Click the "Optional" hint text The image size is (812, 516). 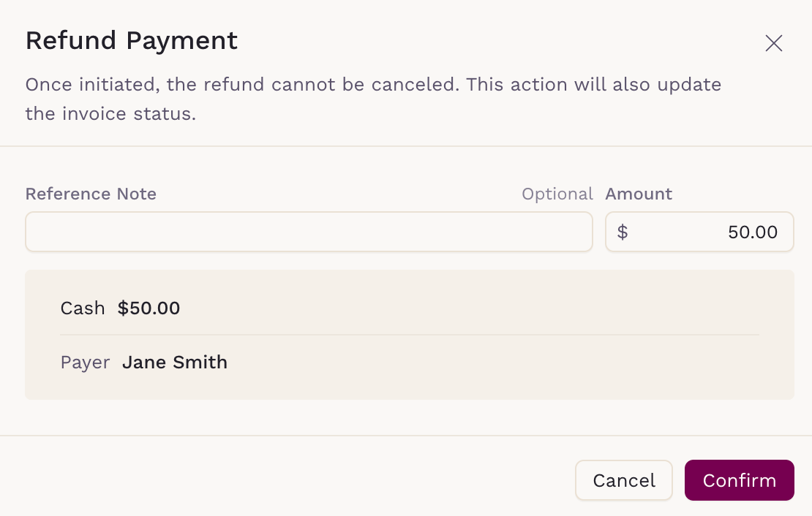click(x=557, y=194)
